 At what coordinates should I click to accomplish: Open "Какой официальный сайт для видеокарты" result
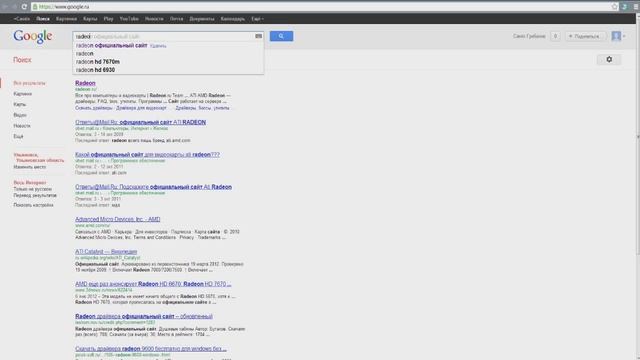[x=147, y=154]
